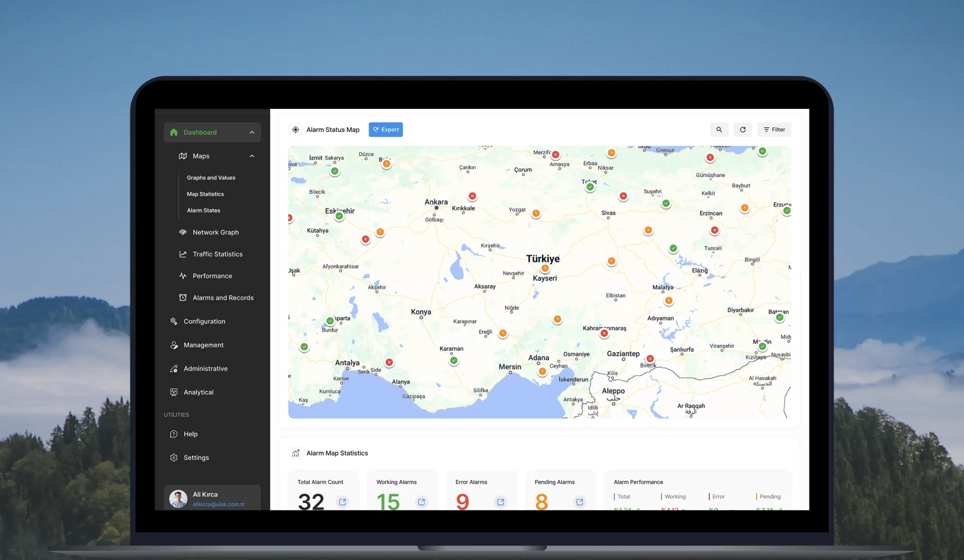Click the red marker on Kahramanmaraş

tap(605, 333)
